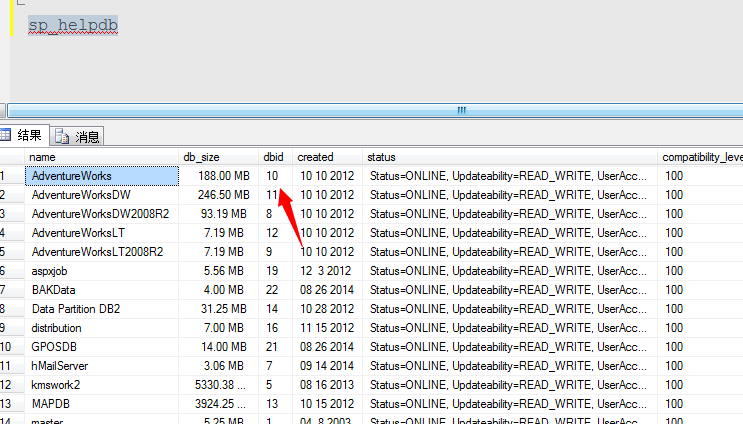Click created date 09 14 2014 cell
743x424 pixels.
point(327,366)
